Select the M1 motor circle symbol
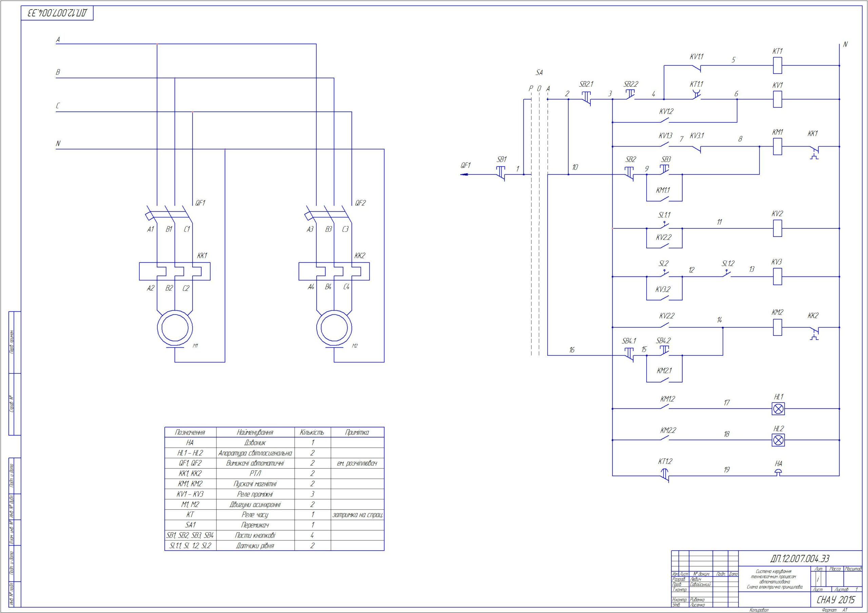Image resolution: width=868 pixels, height=613 pixels. point(175,328)
